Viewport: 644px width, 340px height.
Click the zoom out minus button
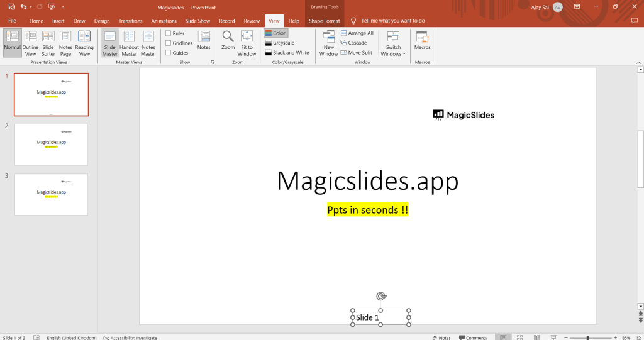coord(566,337)
